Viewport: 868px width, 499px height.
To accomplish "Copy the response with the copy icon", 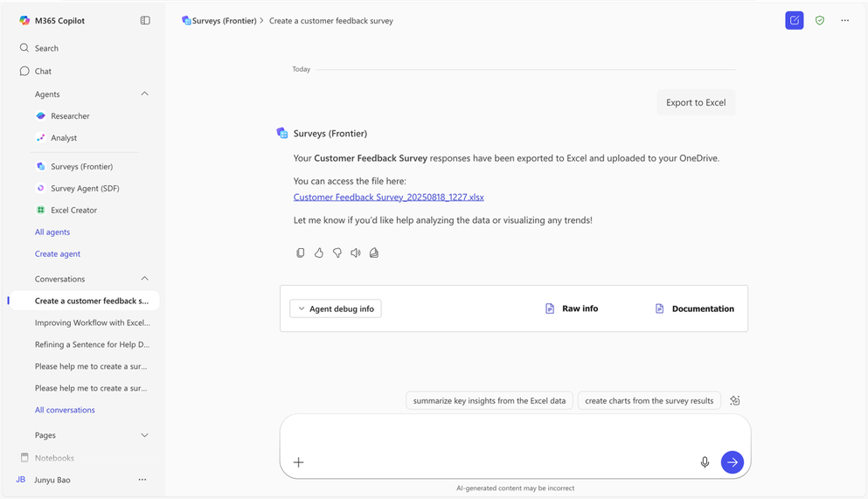I will click(300, 253).
